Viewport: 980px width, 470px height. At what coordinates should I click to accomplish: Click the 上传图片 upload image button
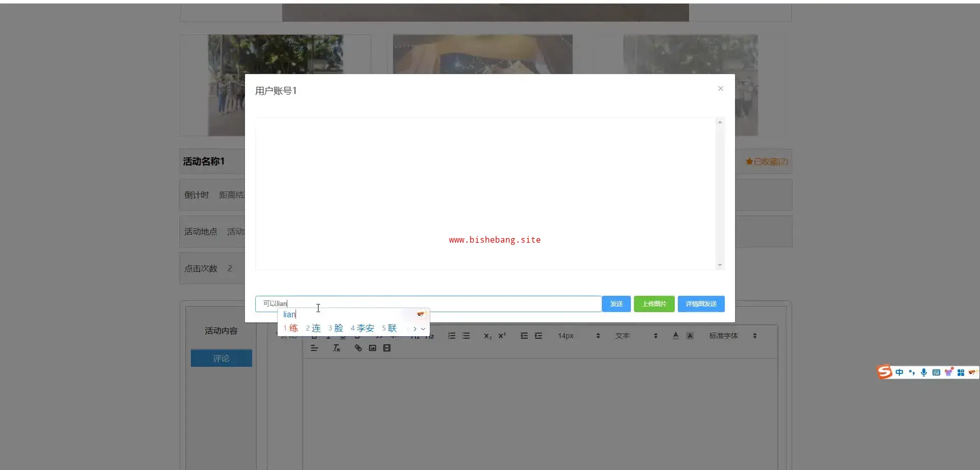(654, 304)
